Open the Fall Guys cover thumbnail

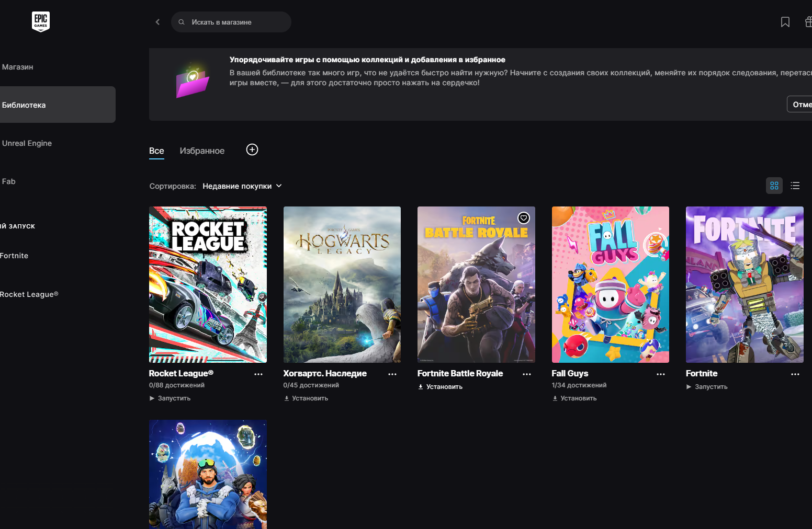tap(610, 284)
